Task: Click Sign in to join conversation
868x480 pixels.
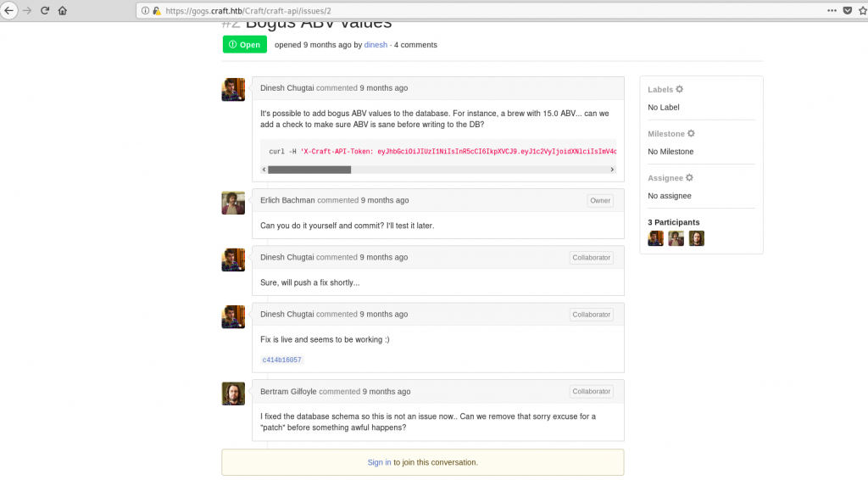Action: pos(379,462)
